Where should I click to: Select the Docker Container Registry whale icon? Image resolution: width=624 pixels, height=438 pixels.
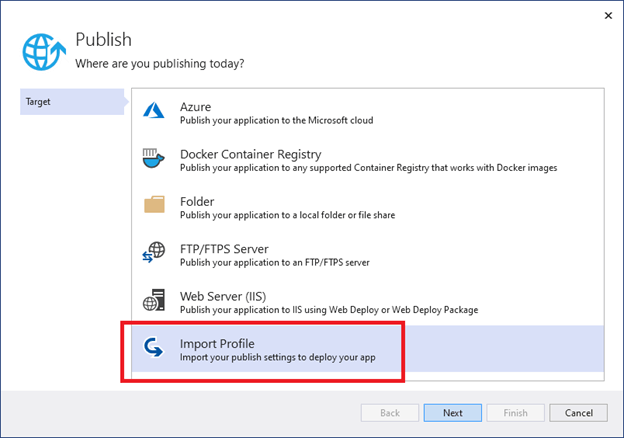coord(154,160)
